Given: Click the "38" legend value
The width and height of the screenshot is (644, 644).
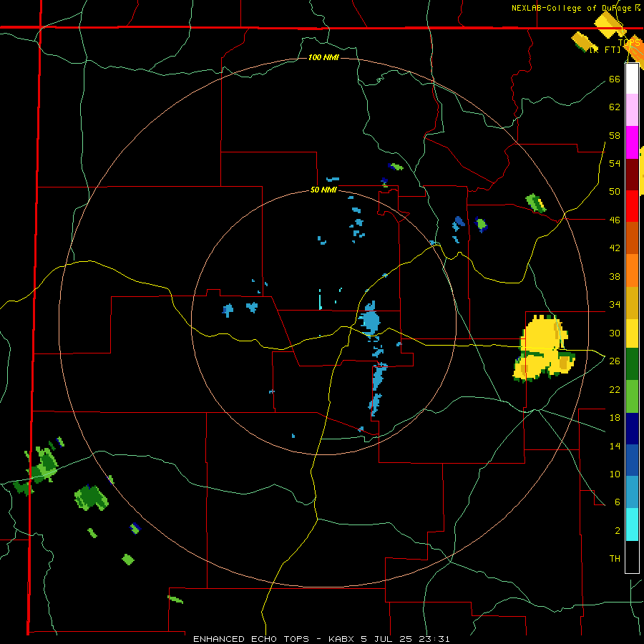Looking at the screenshot, I should tap(615, 276).
